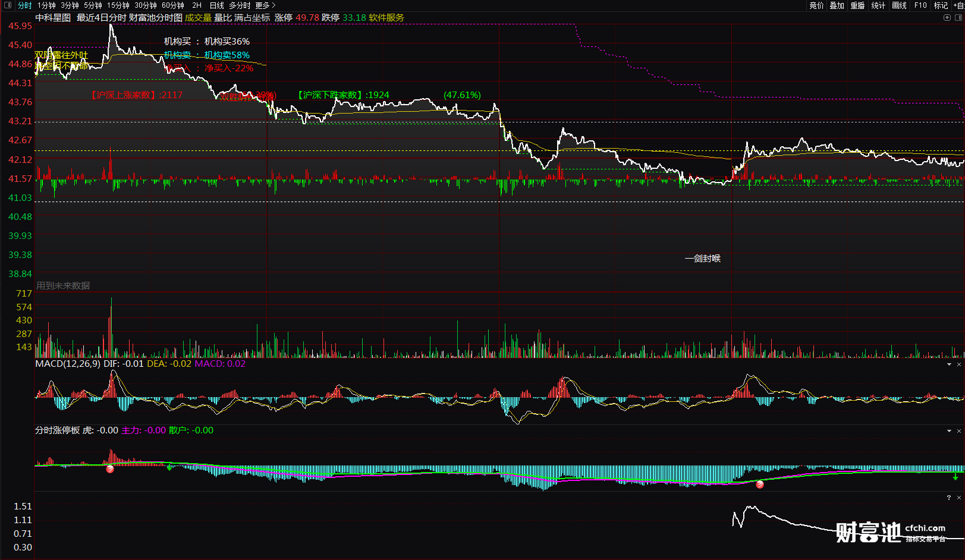
Task: Open 分时涨停板 panel dropdown arrow
Action: pos(949,431)
